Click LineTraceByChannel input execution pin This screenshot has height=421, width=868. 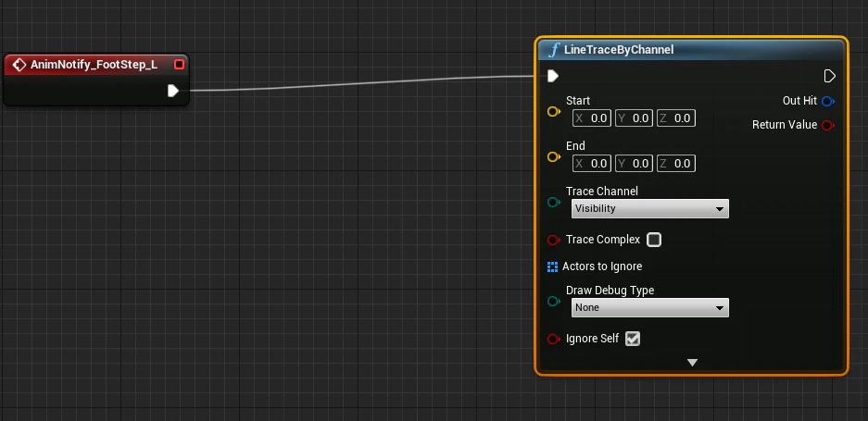pyautogui.click(x=552, y=77)
